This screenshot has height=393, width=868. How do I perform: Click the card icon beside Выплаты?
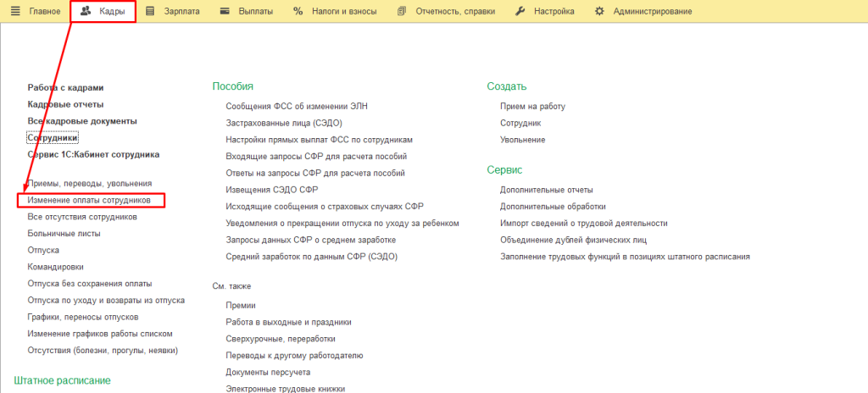coord(224,11)
